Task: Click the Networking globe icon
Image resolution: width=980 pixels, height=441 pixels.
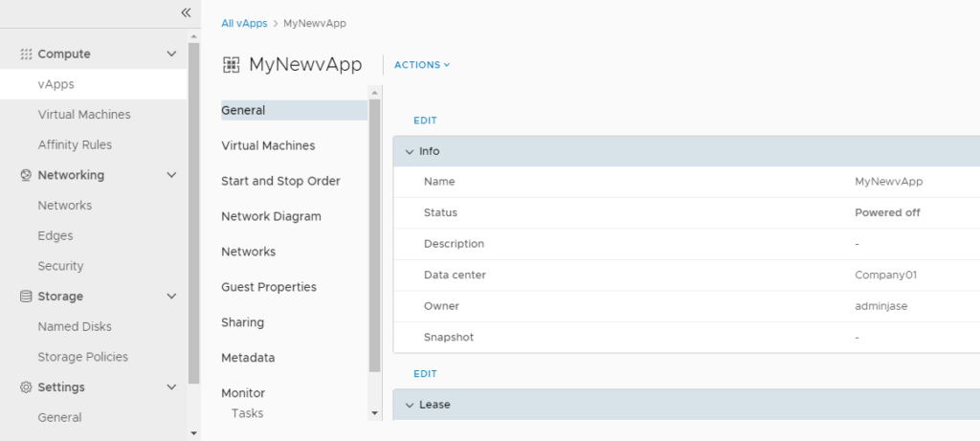Action: [x=26, y=175]
